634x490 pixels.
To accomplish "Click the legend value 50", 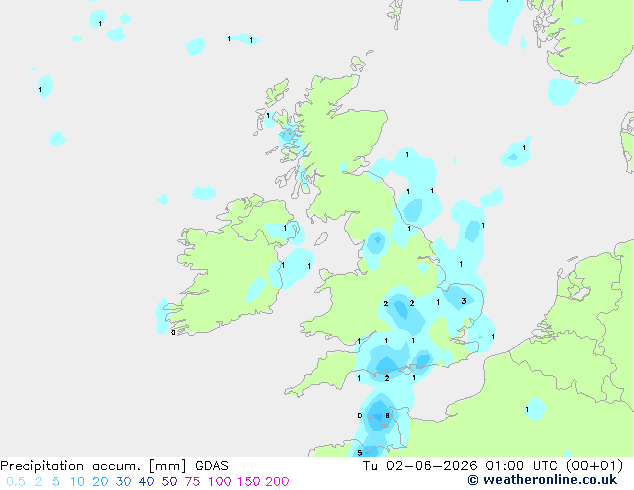I will [x=169, y=482].
